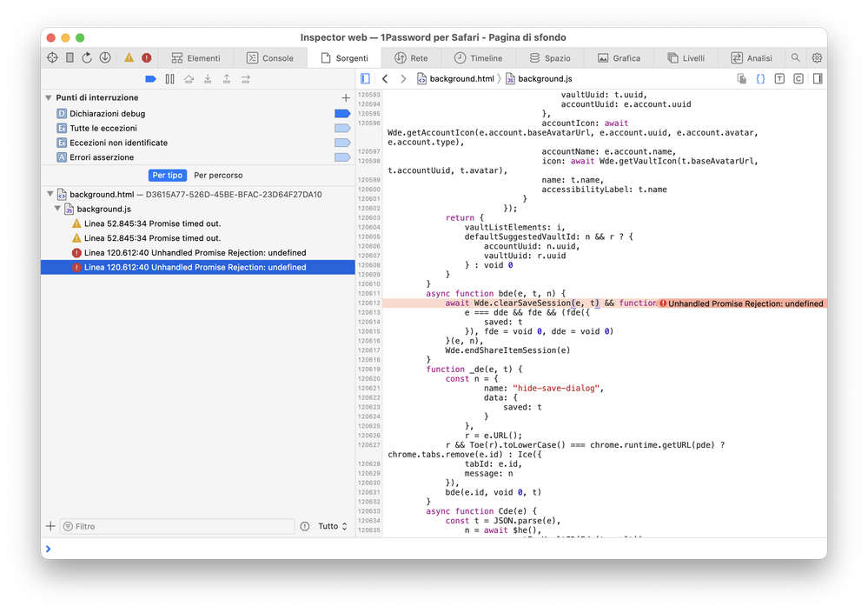Screen dimensions: 868x613
Task: Enable the Errori asserzione breakpoint
Action: coord(341,157)
